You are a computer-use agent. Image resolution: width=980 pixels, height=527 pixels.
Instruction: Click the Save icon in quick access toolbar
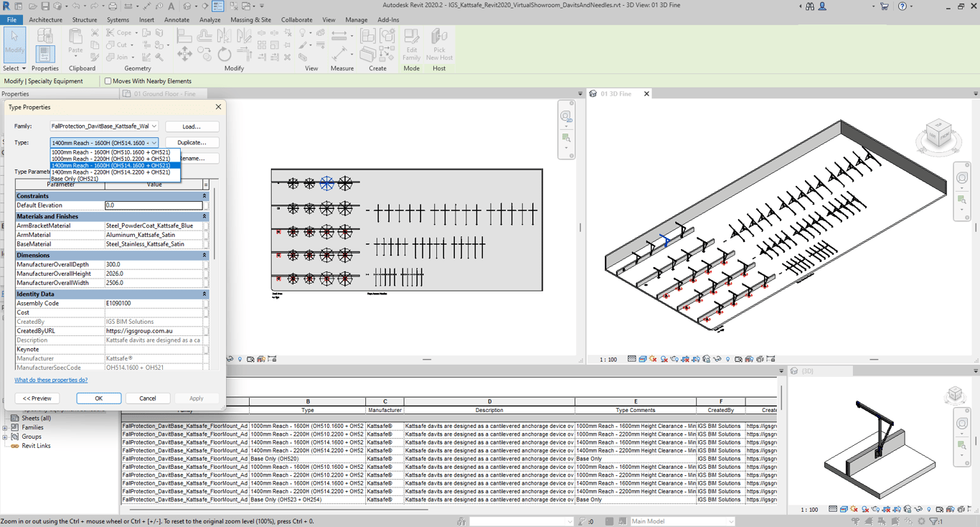[x=45, y=6]
